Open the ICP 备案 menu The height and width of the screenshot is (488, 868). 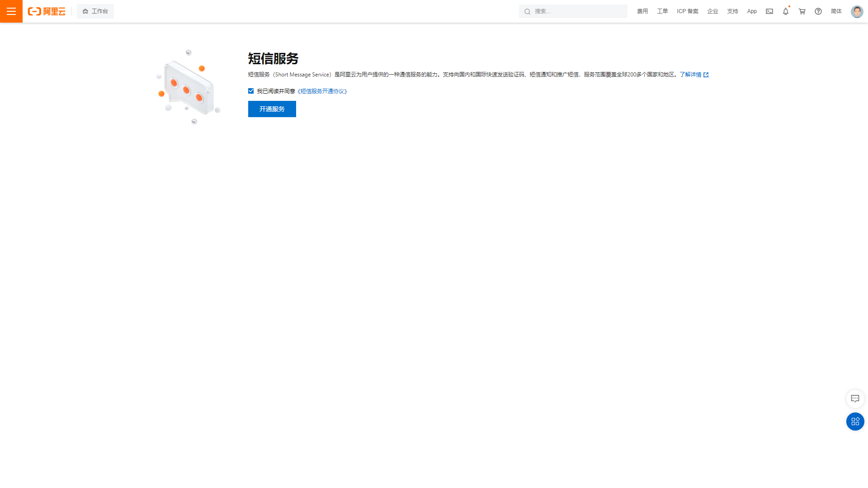(688, 11)
